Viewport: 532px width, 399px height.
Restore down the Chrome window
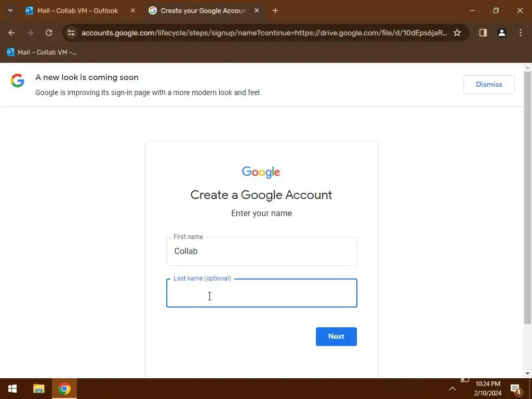tap(496, 10)
